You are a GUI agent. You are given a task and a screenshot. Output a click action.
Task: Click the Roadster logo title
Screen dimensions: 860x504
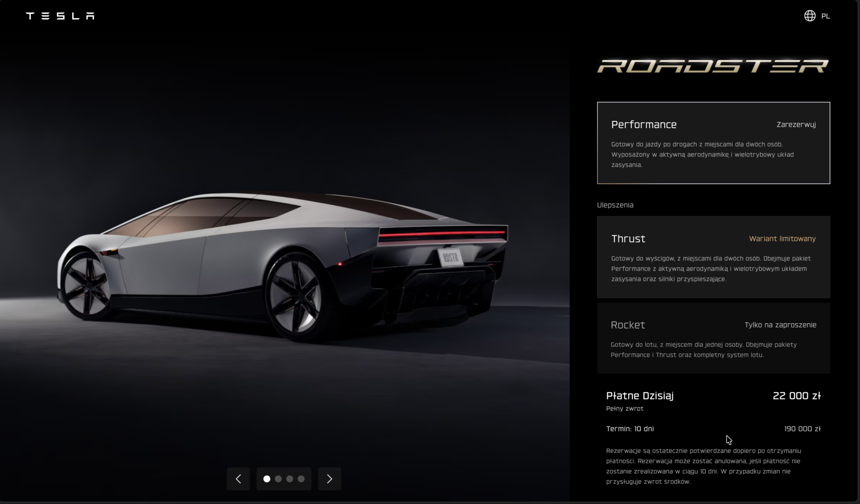(x=713, y=66)
